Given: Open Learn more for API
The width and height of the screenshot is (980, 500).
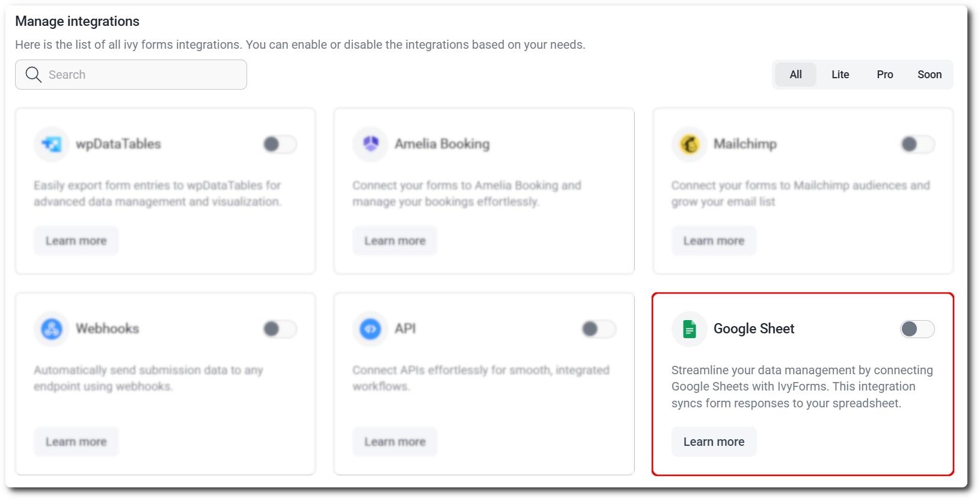Looking at the screenshot, I should [395, 442].
